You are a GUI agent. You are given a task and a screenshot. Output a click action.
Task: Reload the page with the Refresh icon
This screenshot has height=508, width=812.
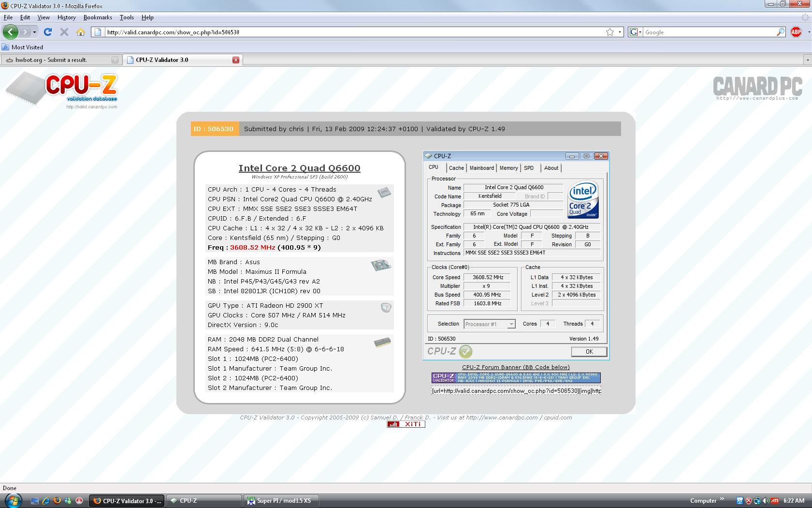click(x=47, y=32)
